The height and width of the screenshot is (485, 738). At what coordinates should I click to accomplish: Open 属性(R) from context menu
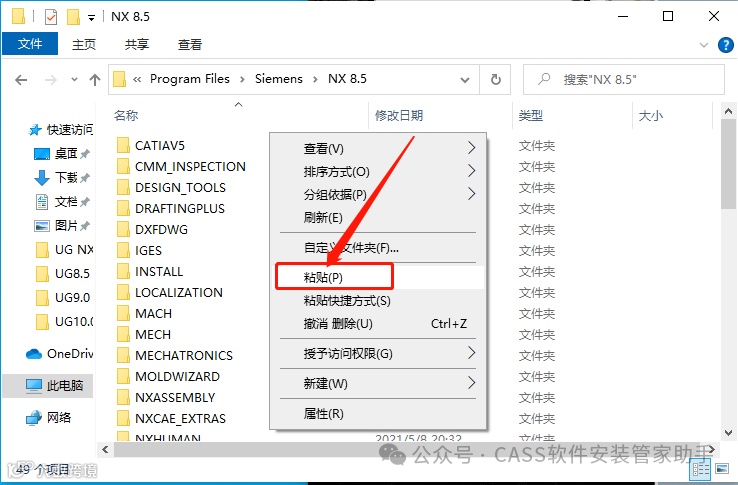coord(378,413)
